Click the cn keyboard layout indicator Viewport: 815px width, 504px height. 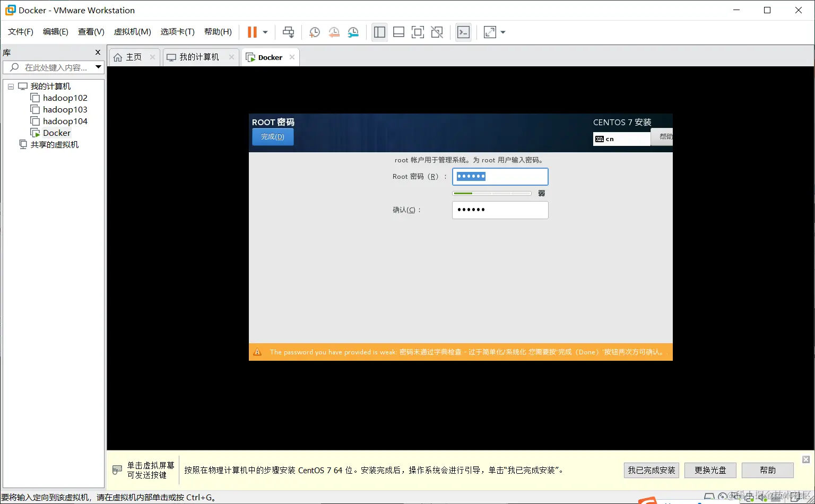pyautogui.click(x=621, y=139)
